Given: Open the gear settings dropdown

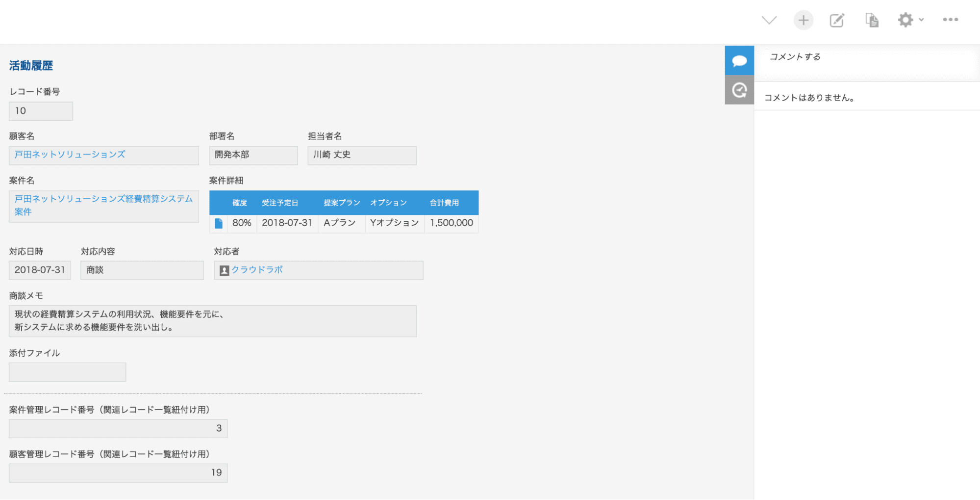Looking at the screenshot, I should (x=910, y=20).
